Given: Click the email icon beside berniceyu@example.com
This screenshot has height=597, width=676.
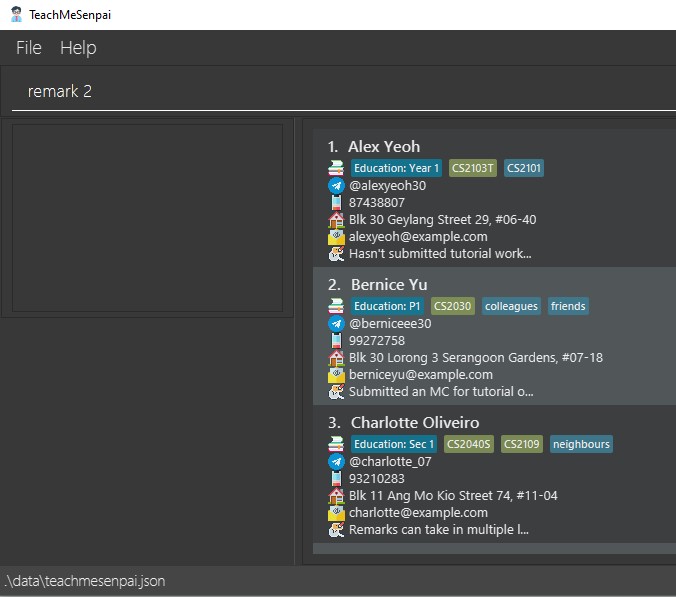Looking at the screenshot, I should [x=336, y=375].
